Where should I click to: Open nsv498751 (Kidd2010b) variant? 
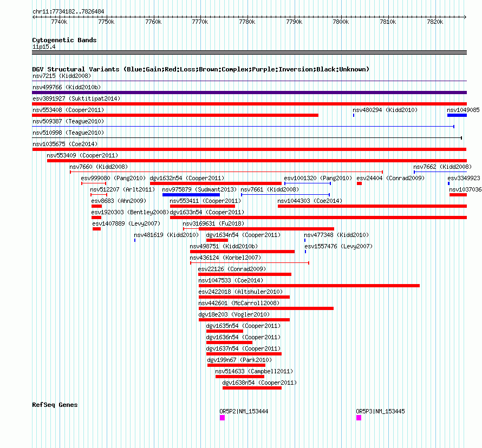[224, 246]
